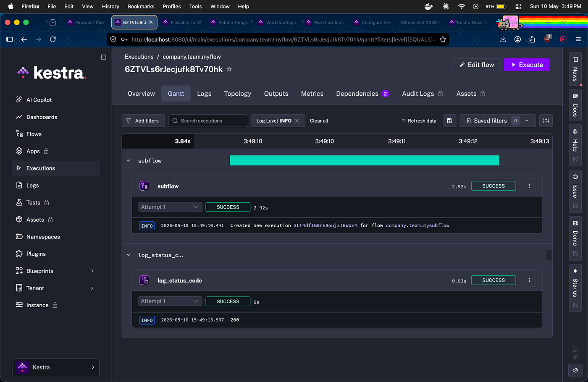This screenshot has height=382, width=588.
Task: Collapse the log_status_c... Gantt row
Action: click(x=129, y=255)
